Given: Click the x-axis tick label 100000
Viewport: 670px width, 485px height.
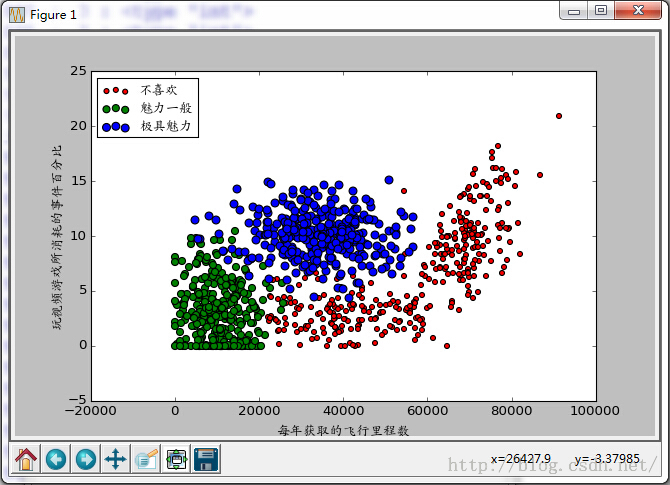Looking at the screenshot, I should click(595, 411).
